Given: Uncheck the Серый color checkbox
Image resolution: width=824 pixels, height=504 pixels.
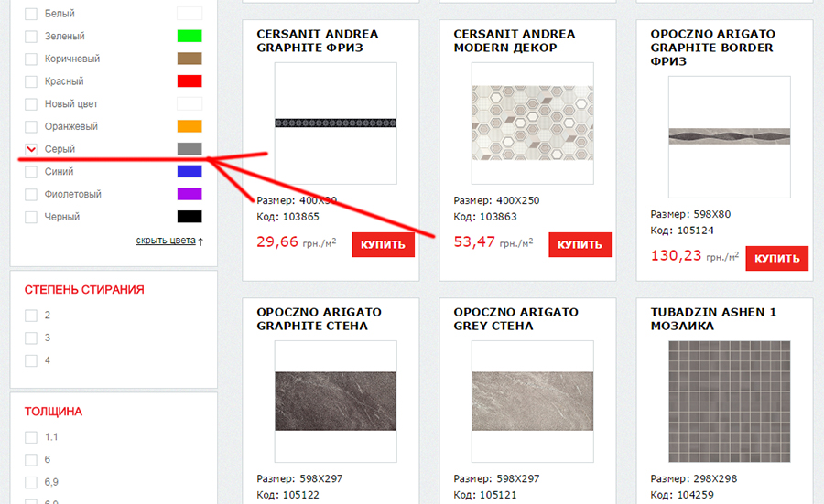Looking at the screenshot, I should coord(31,149).
